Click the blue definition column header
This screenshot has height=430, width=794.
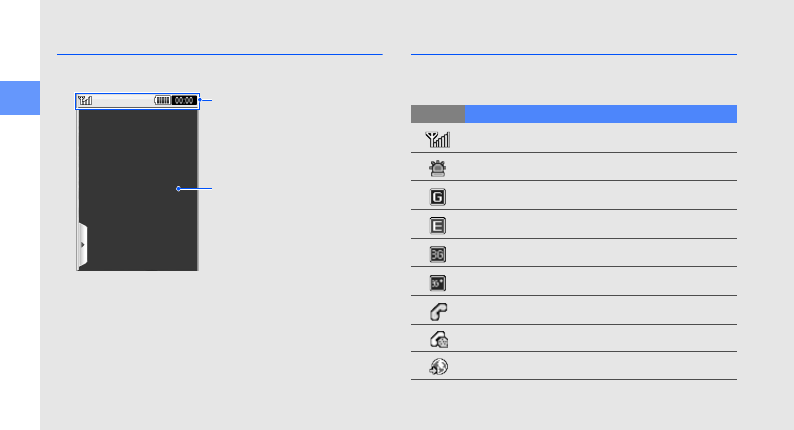[600, 113]
